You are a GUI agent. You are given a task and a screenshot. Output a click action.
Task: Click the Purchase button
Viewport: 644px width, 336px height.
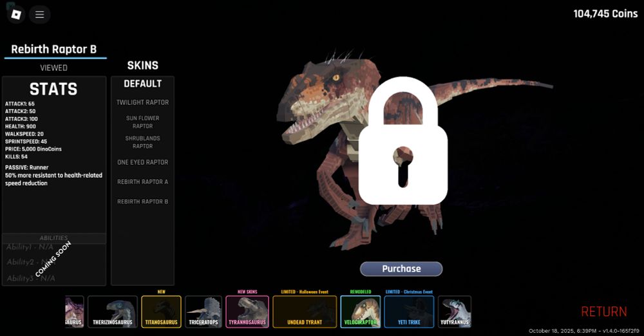point(401,268)
